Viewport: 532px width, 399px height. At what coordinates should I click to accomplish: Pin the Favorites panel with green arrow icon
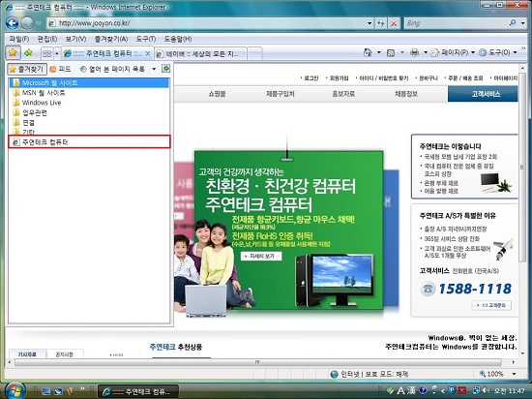pos(166,69)
